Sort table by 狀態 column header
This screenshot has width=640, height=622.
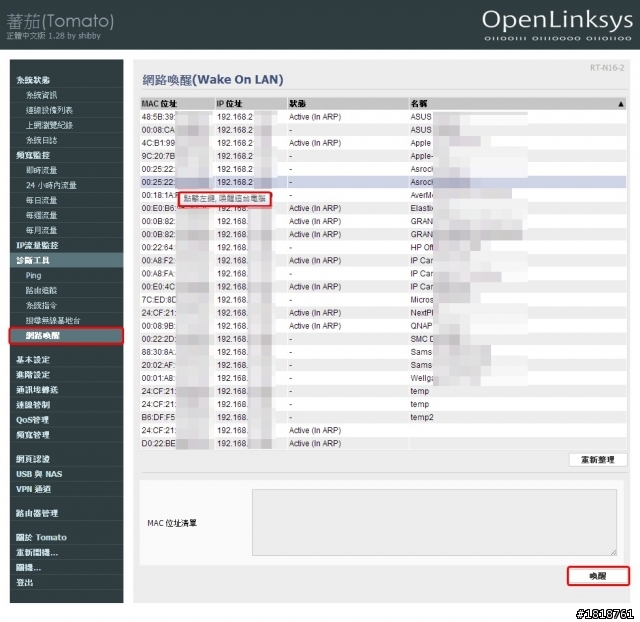point(348,104)
